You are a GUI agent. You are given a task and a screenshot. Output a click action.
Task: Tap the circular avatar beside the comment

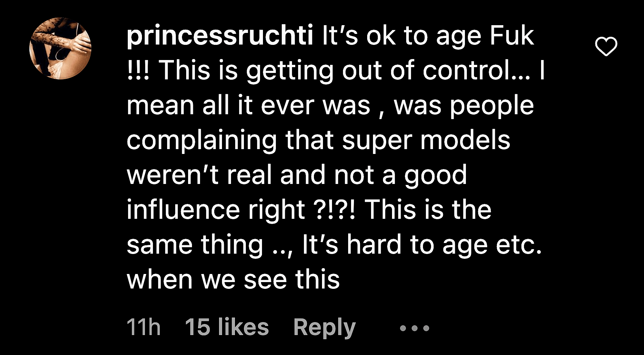60,48
